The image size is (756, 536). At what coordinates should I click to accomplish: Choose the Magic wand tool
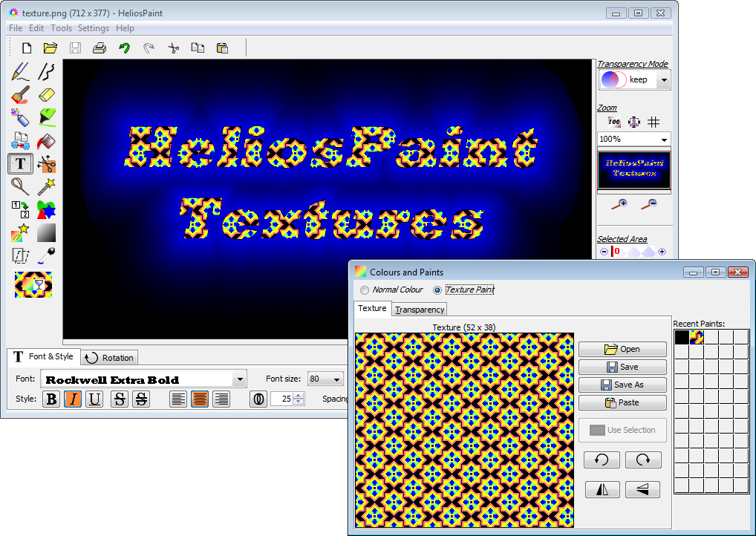45,187
